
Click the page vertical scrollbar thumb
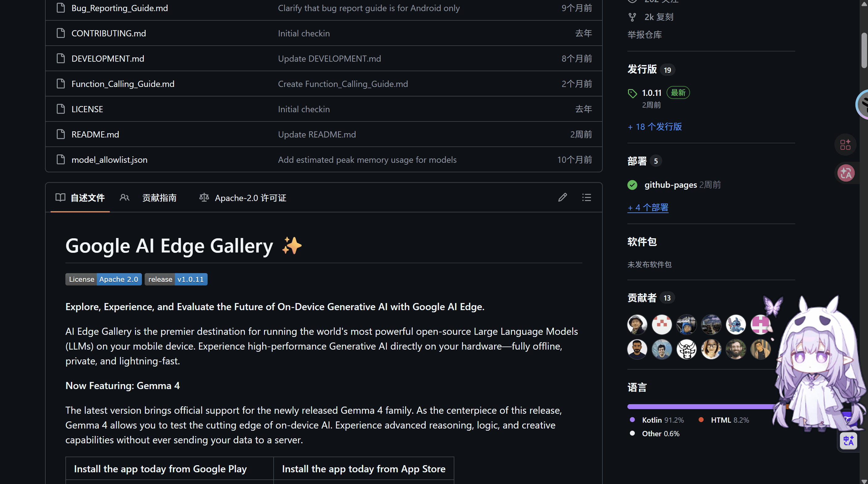864,51
